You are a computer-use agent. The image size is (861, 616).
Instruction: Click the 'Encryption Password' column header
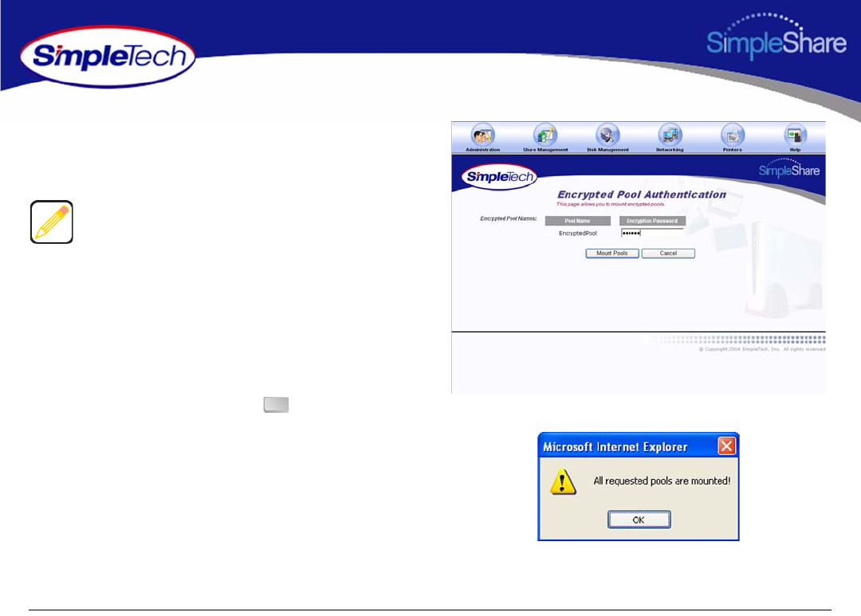click(x=652, y=221)
